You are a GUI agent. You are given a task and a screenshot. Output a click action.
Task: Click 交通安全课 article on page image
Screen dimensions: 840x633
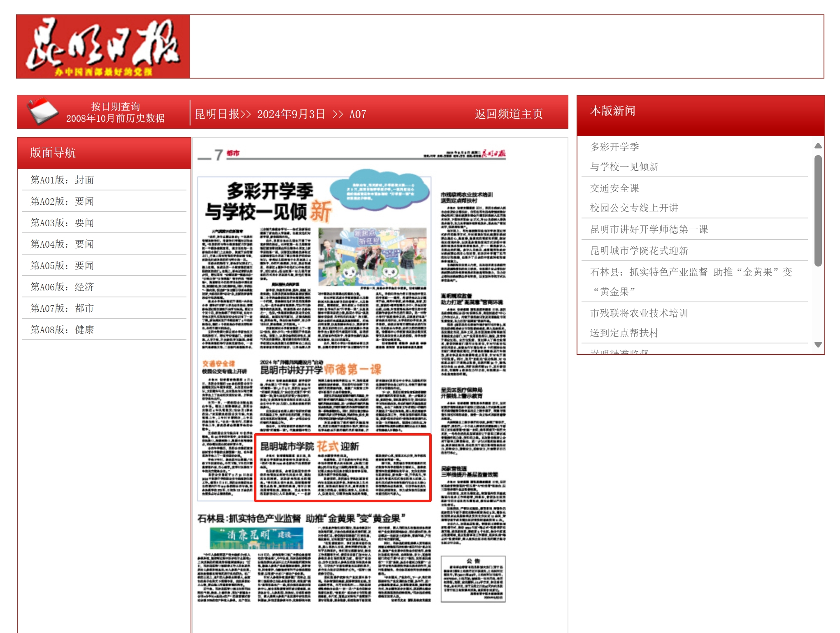tap(227, 428)
